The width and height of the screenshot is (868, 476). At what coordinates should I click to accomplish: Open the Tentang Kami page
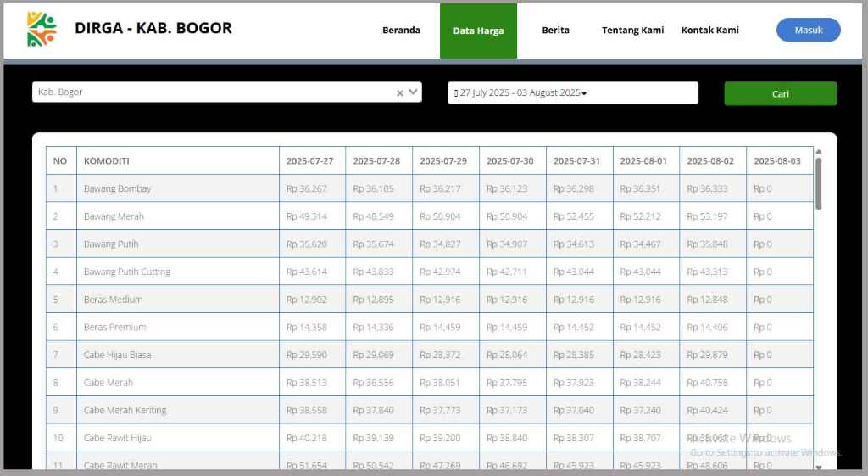pyautogui.click(x=632, y=30)
